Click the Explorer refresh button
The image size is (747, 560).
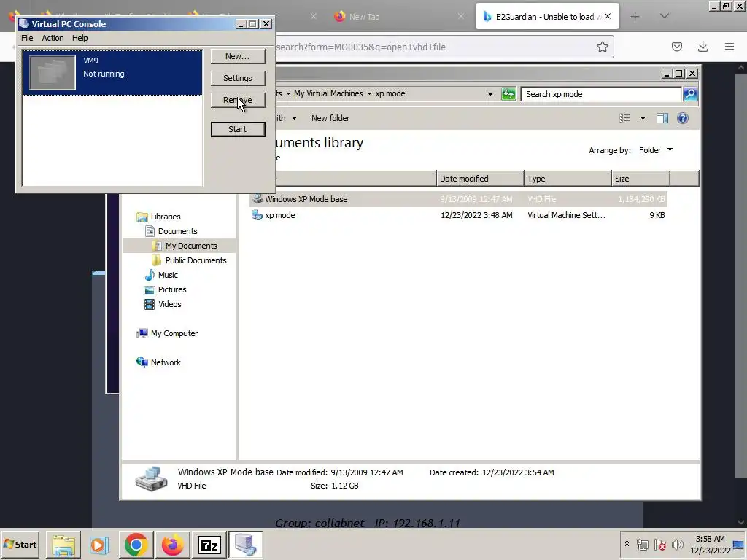point(508,94)
